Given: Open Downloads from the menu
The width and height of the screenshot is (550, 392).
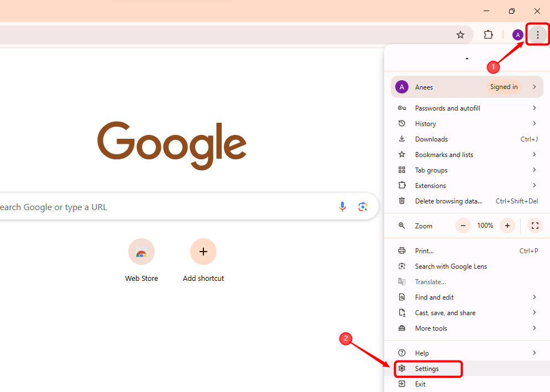Looking at the screenshot, I should (x=467, y=139).
